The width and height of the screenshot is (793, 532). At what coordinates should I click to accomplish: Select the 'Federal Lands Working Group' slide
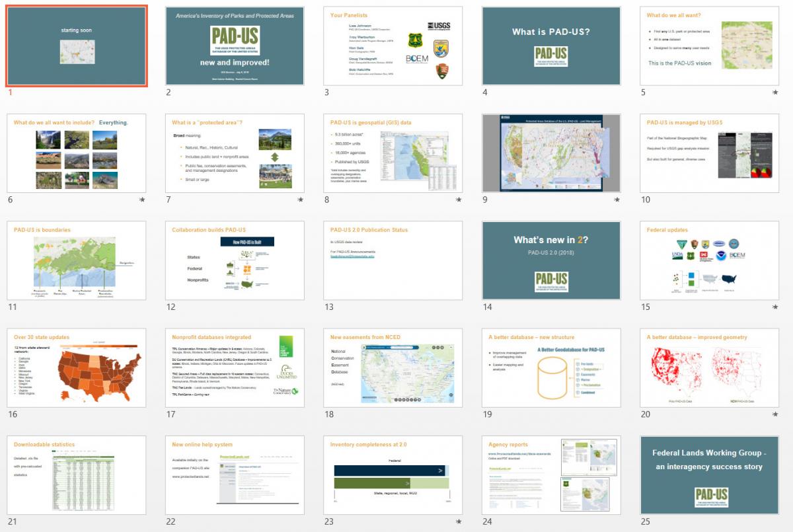click(x=710, y=475)
